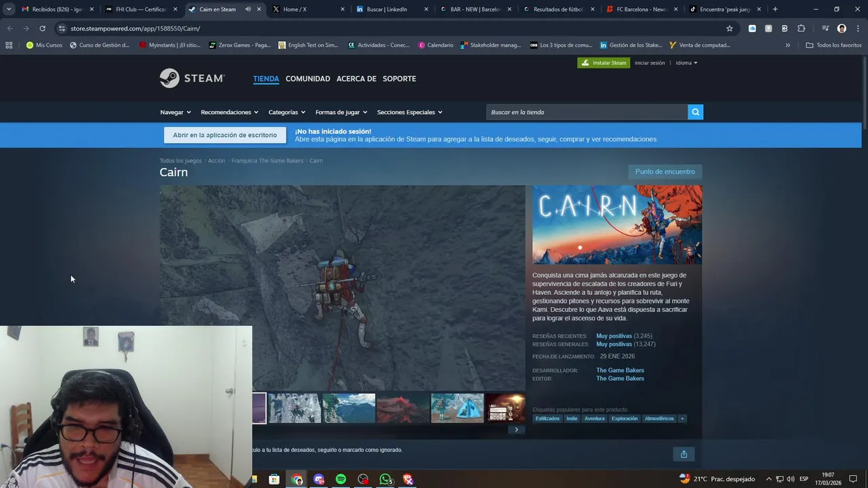Viewport: 868px width, 488px height.
Task: Click iniciar sesión link
Action: coord(650,63)
